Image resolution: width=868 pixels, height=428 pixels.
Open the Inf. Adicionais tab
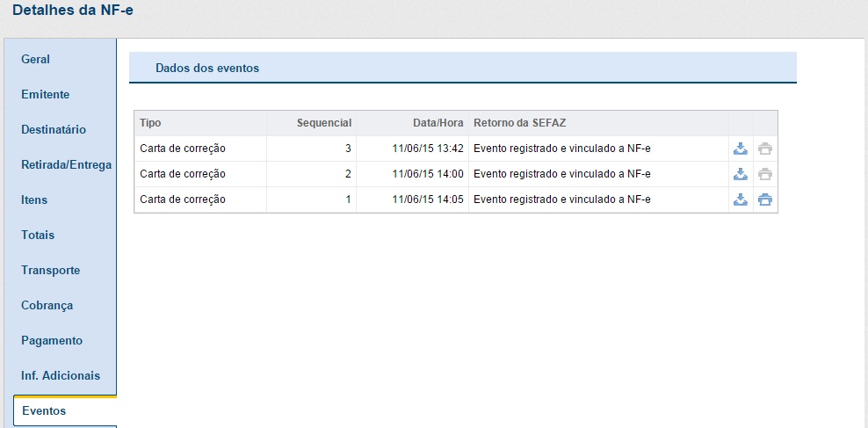pos(61,376)
